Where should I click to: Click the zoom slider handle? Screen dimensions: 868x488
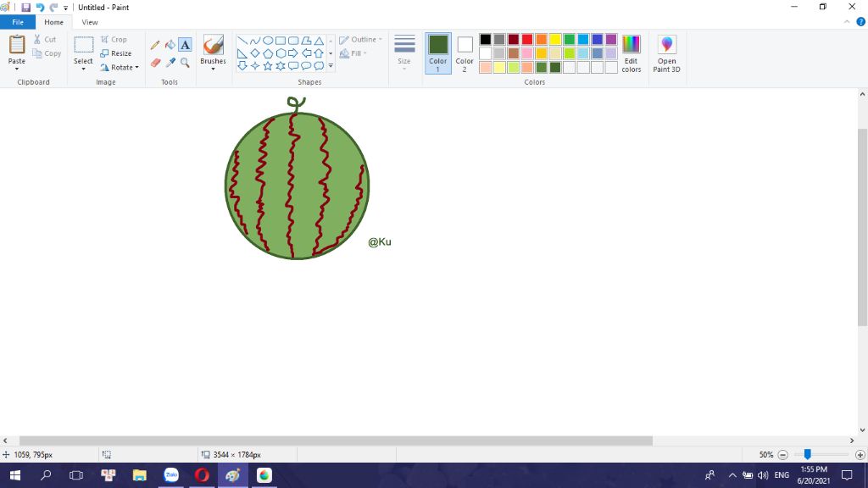point(808,454)
